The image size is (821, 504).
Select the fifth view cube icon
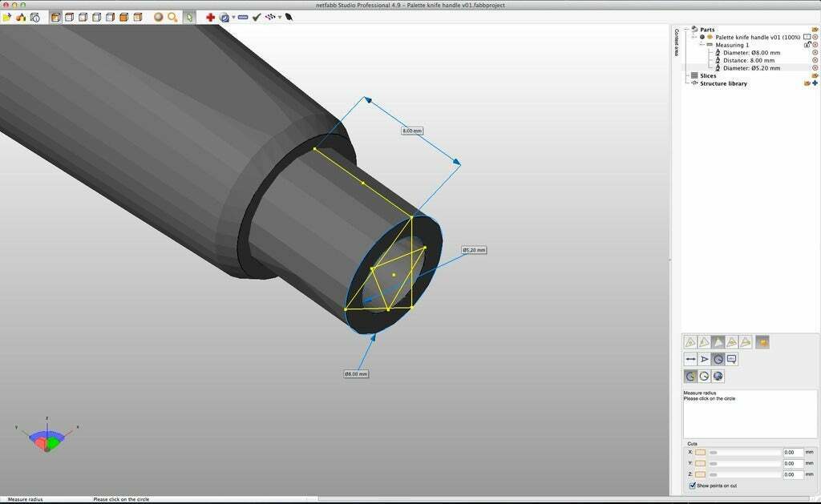tap(110, 18)
